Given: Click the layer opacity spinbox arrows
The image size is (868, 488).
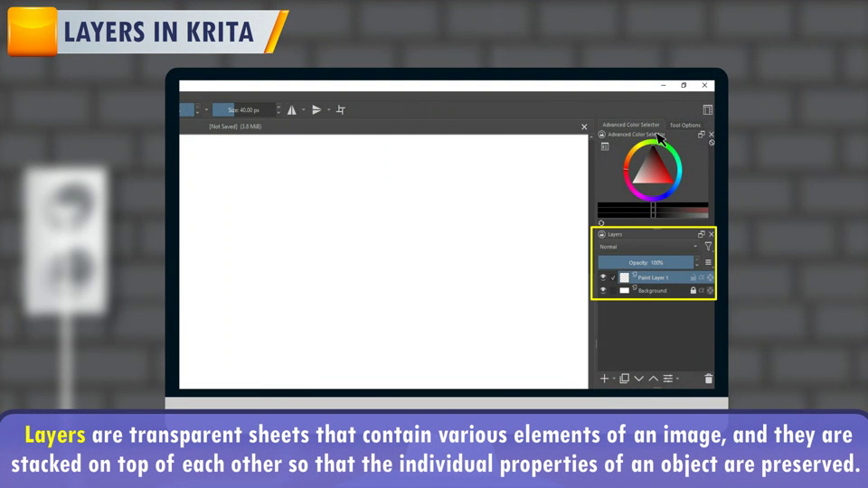Looking at the screenshot, I should coord(697,262).
